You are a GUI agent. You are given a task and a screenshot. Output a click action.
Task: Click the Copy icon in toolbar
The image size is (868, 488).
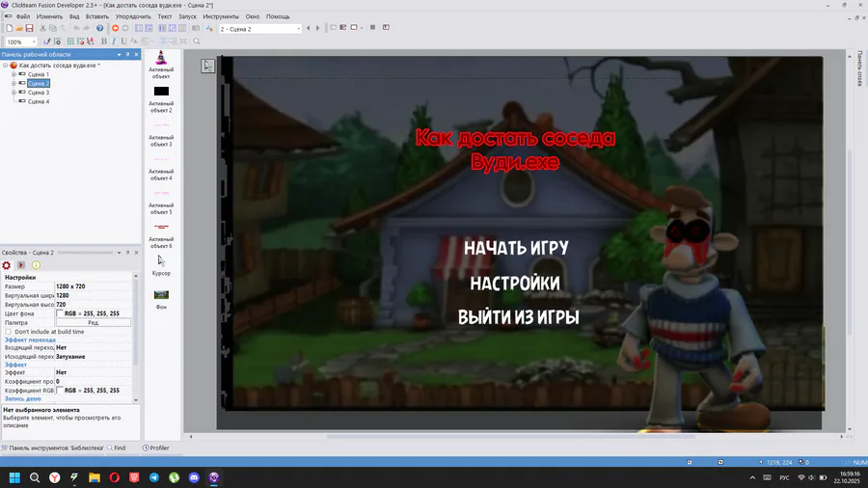point(53,28)
